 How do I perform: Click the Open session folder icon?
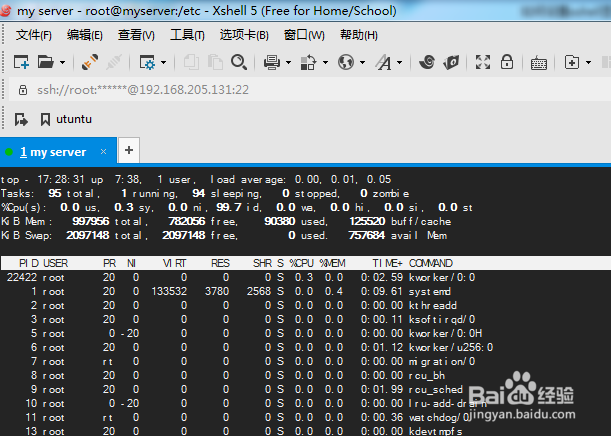(46, 62)
